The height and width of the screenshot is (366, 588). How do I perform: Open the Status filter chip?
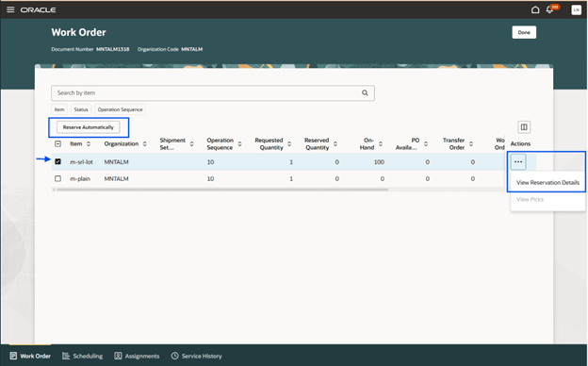[x=81, y=109]
